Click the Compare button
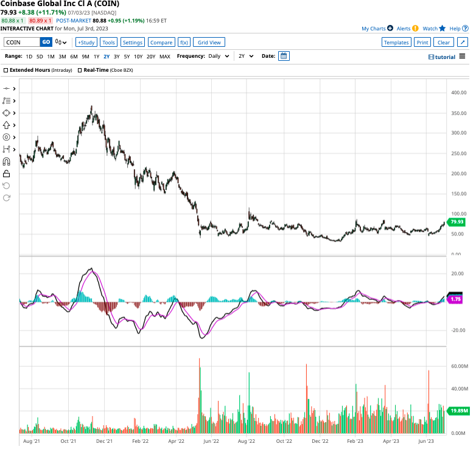This screenshot has height=452, width=476. point(161,43)
